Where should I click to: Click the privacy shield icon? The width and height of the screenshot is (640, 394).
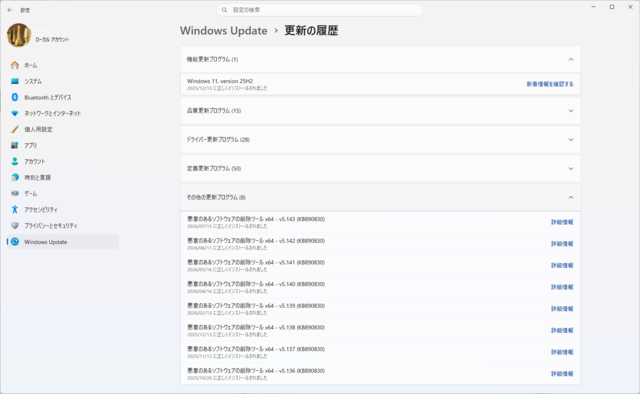tap(15, 225)
